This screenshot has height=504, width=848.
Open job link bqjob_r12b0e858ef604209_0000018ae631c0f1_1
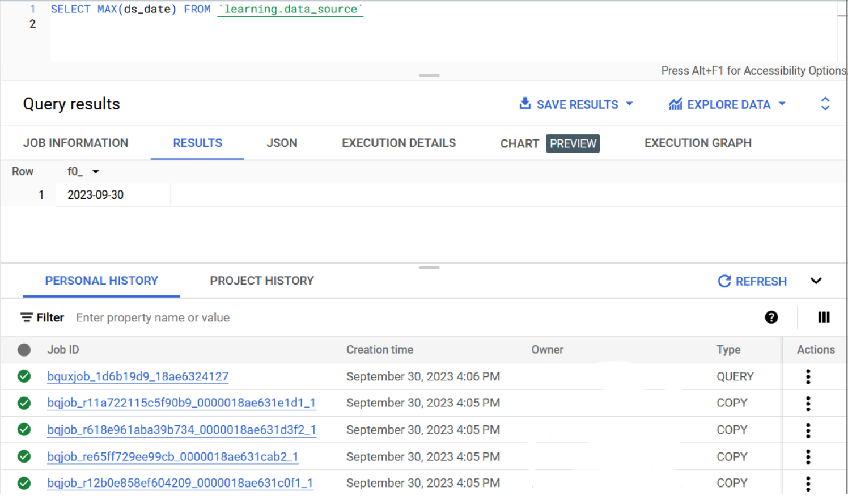click(x=180, y=483)
